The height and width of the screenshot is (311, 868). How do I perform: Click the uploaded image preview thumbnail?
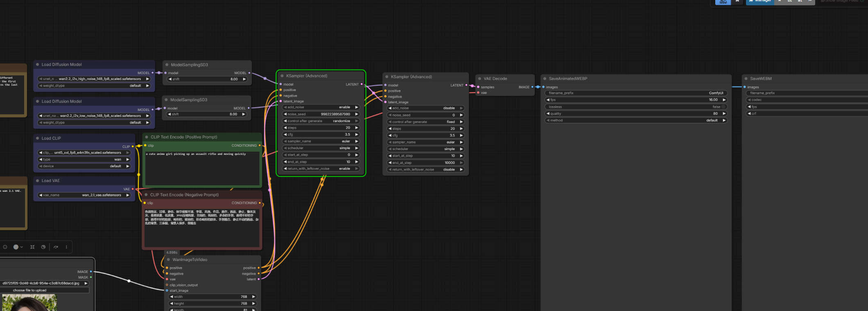[x=29, y=303]
